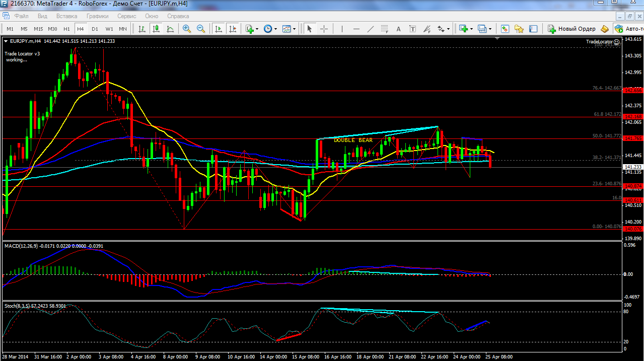Open the chart templates icon
The image size is (644, 361).
tap(287, 29)
